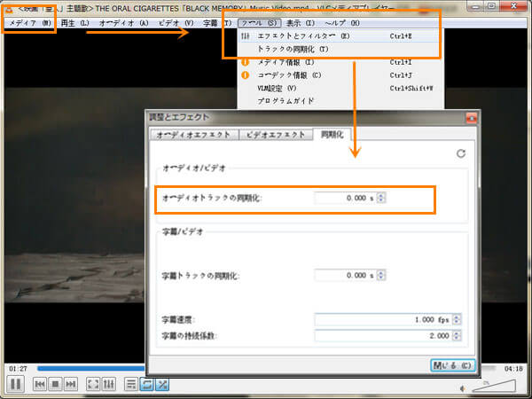The width and height of the screenshot is (532, 399).
Task: Choose プログラムガイド menu entry
Action: 340,101
